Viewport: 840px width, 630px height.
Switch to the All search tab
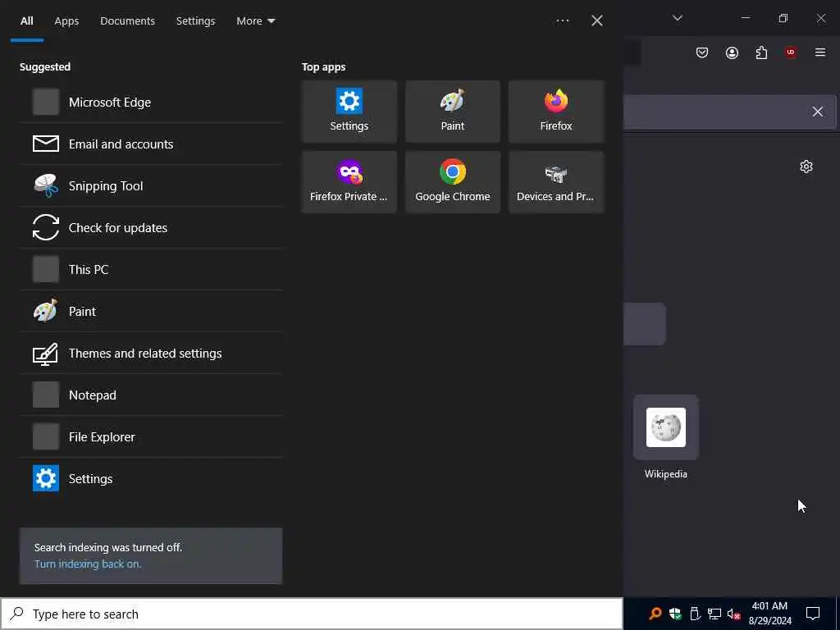(x=27, y=21)
